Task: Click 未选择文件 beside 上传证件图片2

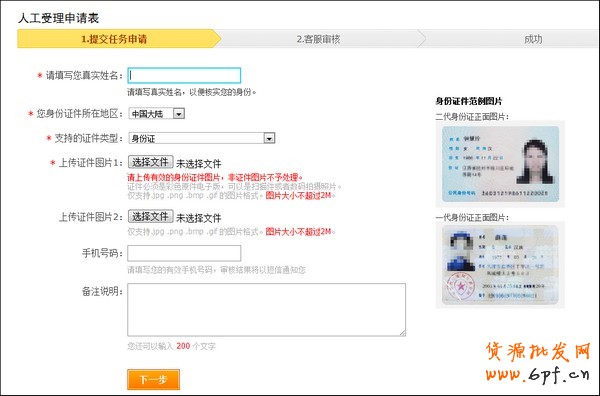Action: tap(199, 218)
